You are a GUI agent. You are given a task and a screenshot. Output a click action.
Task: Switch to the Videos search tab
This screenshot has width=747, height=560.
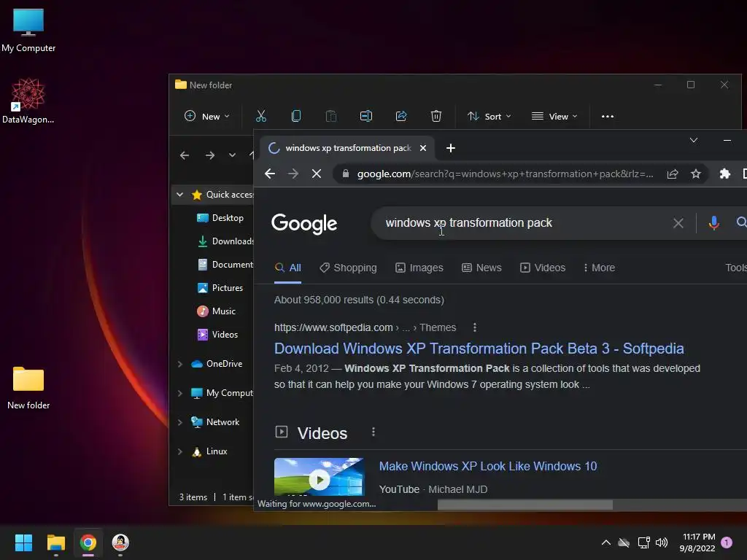pos(543,268)
